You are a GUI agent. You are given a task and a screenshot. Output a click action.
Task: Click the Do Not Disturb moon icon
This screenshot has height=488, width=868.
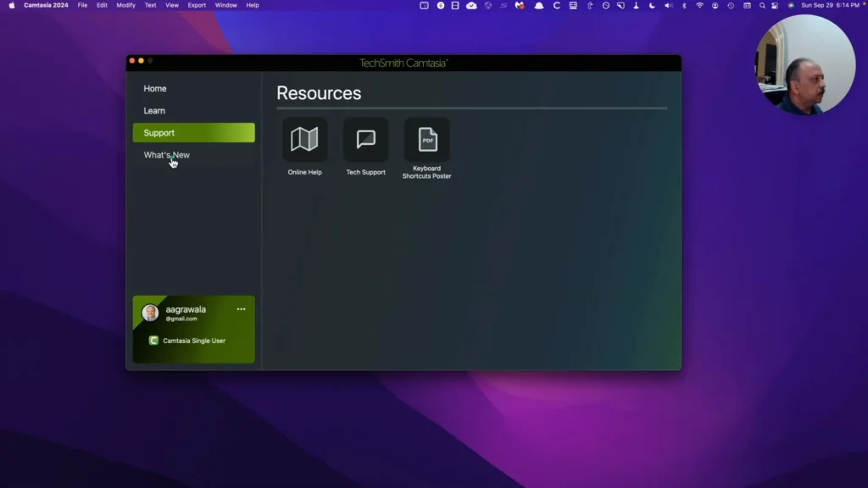tap(652, 5)
